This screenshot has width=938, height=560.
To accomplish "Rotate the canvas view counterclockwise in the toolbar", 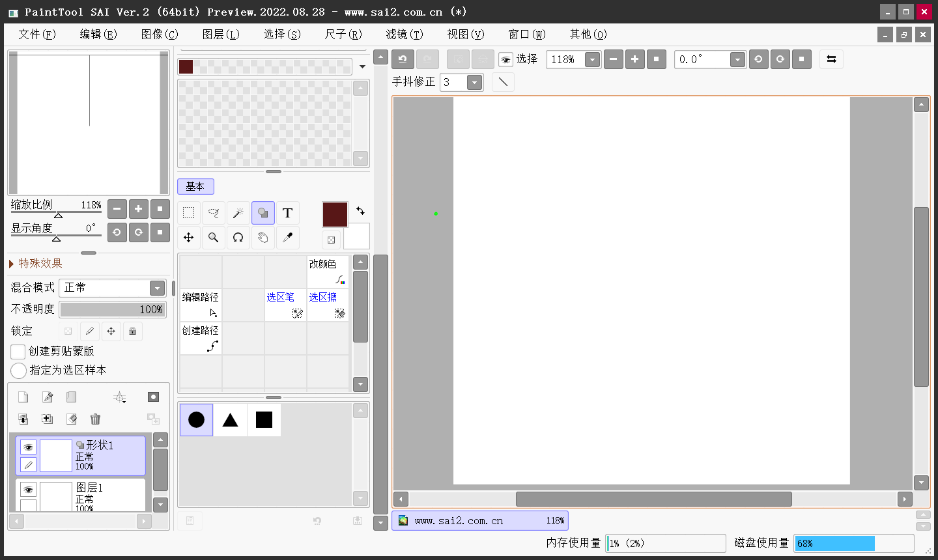I will click(x=758, y=59).
